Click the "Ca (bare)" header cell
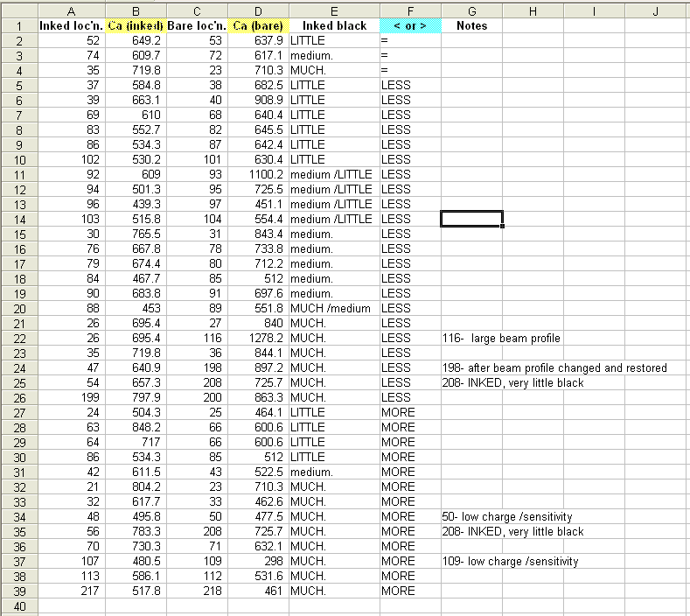Image resolution: width=690 pixels, height=616 pixels. pyautogui.click(x=258, y=25)
